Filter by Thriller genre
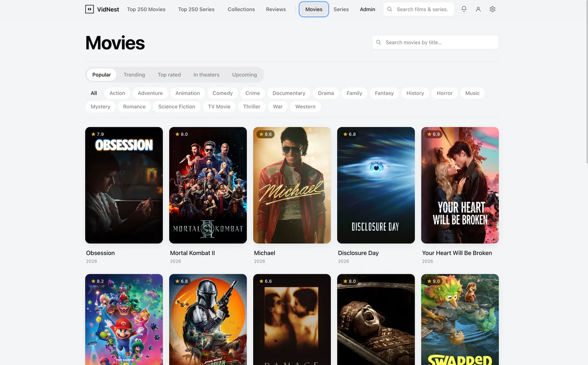 pos(252,107)
